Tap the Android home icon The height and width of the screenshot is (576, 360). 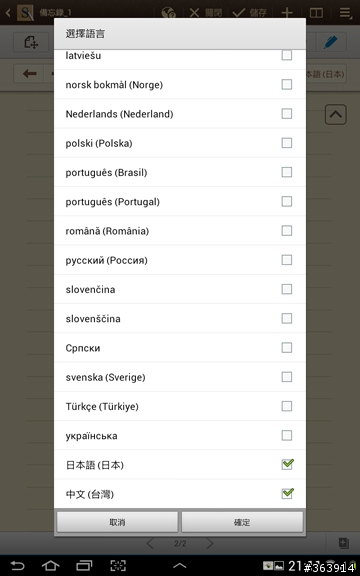tap(50, 565)
